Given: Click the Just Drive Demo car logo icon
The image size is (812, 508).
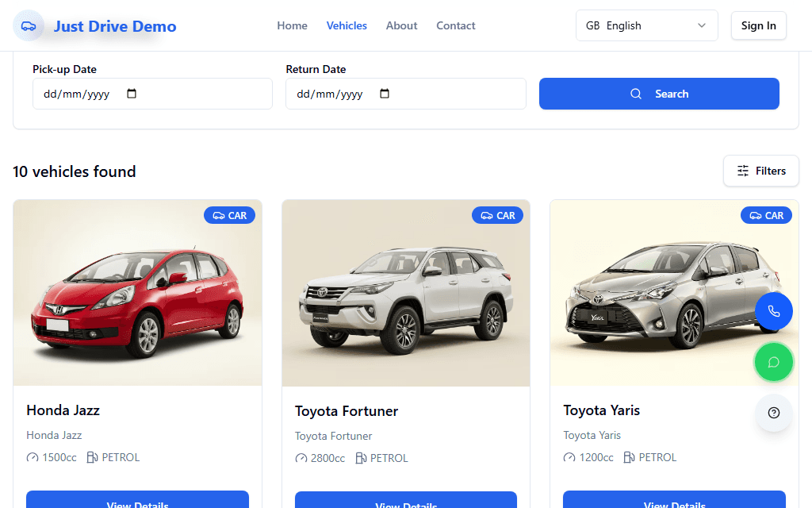Looking at the screenshot, I should (29, 26).
